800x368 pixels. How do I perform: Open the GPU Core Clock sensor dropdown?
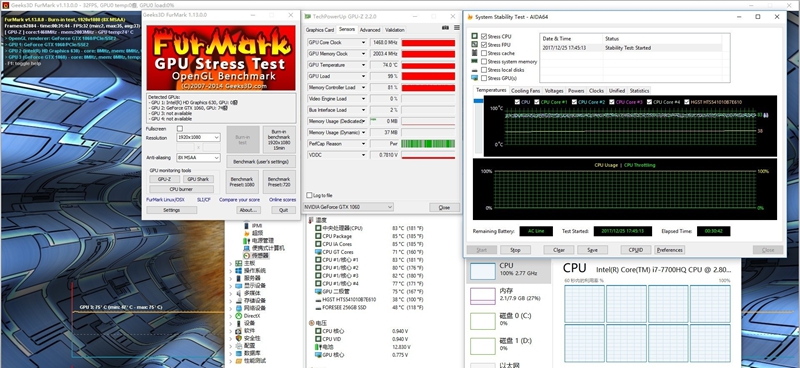pyautogui.click(x=363, y=42)
